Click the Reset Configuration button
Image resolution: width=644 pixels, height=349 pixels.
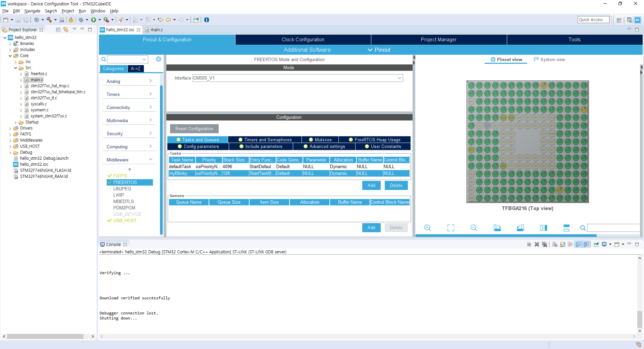pyautogui.click(x=194, y=129)
